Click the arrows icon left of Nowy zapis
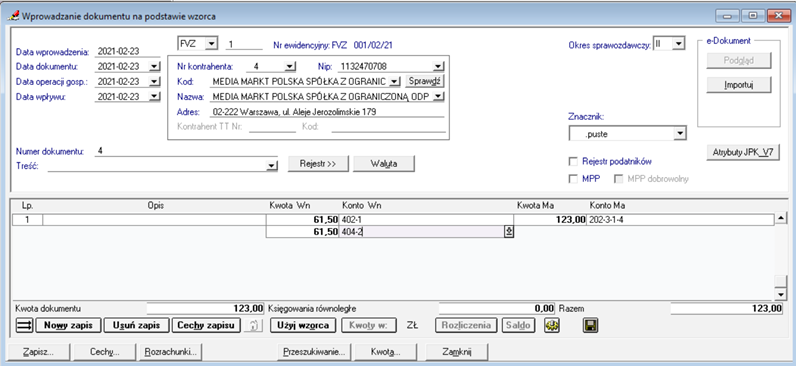 (24, 325)
